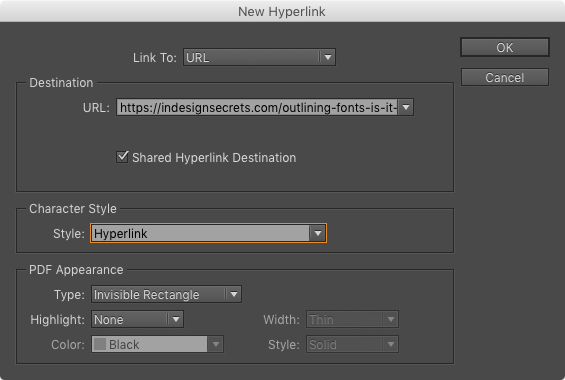Click the Link To label
Screen dimensions: 565x380
click(x=155, y=58)
